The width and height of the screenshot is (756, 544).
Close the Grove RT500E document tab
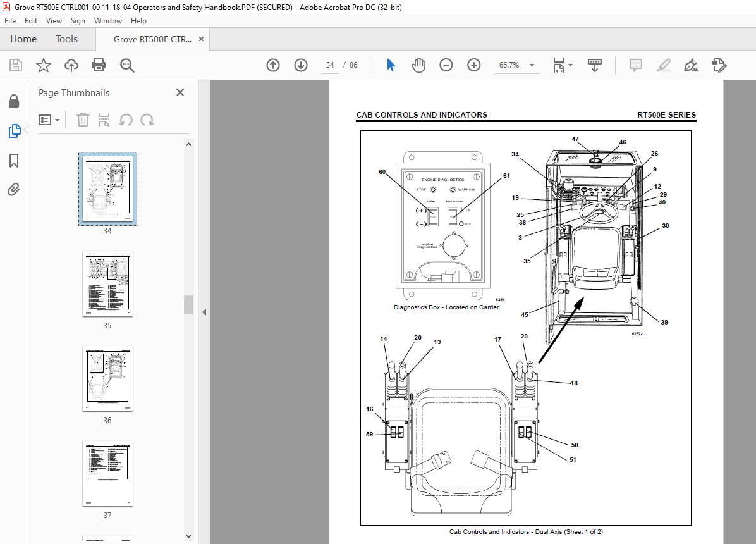pyautogui.click(x=201, y=39)
